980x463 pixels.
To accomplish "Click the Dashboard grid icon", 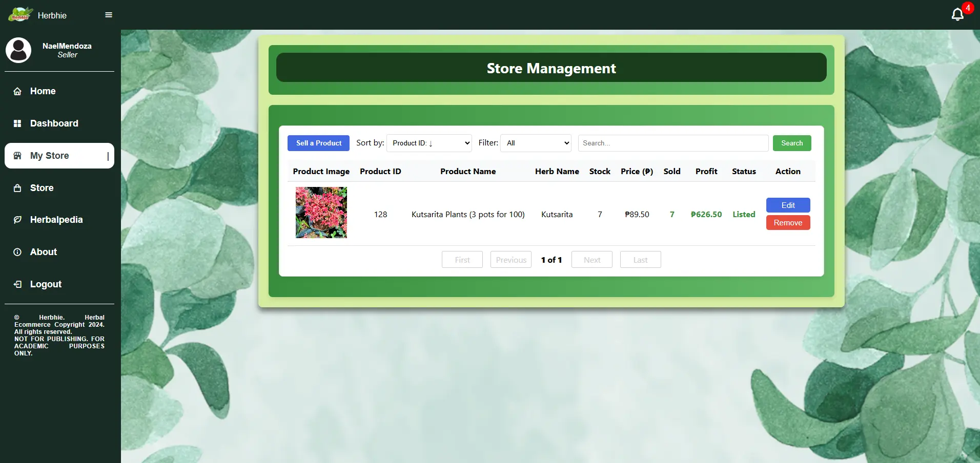I will (17, 123).
